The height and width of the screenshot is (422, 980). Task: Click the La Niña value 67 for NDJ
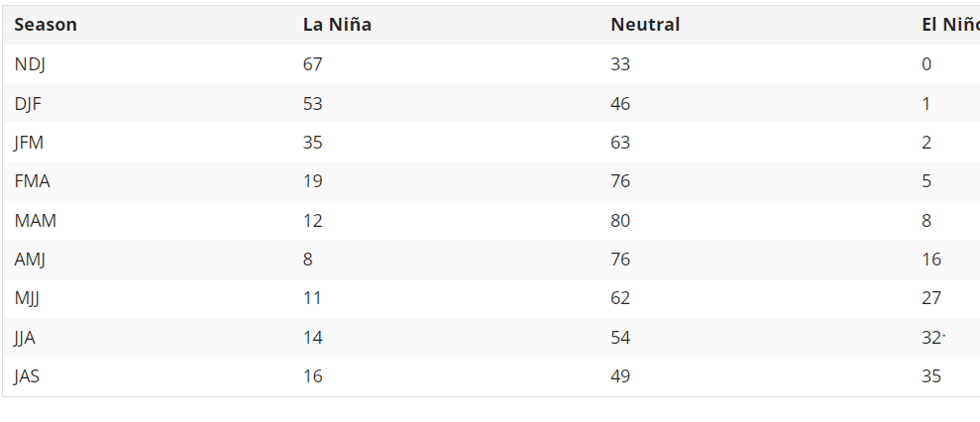(x=313, y=64)
